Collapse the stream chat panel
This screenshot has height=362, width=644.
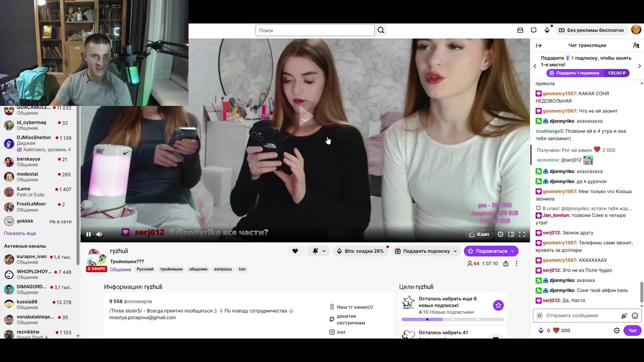click(x=539, y=45)
